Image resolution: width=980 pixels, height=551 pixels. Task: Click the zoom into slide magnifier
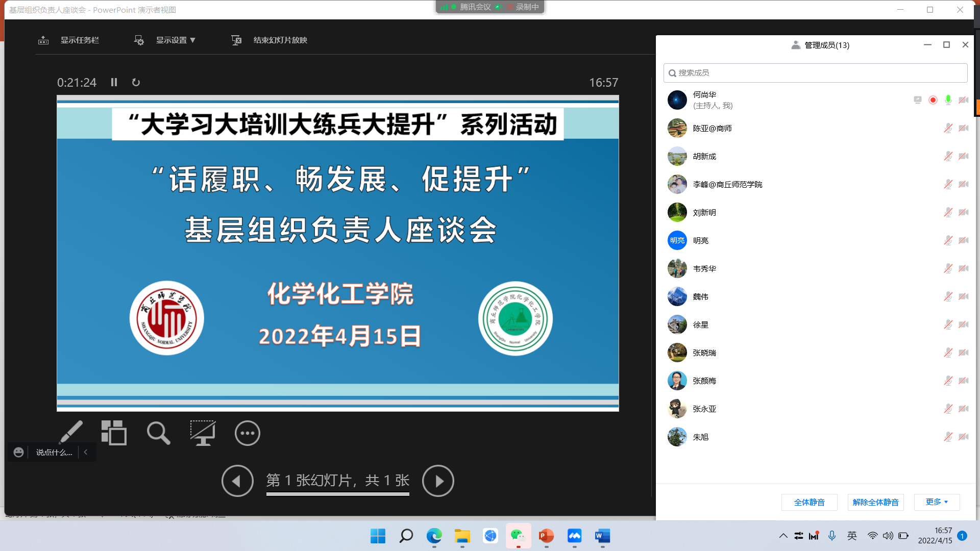pyautogui.click(x=158, y=433)
